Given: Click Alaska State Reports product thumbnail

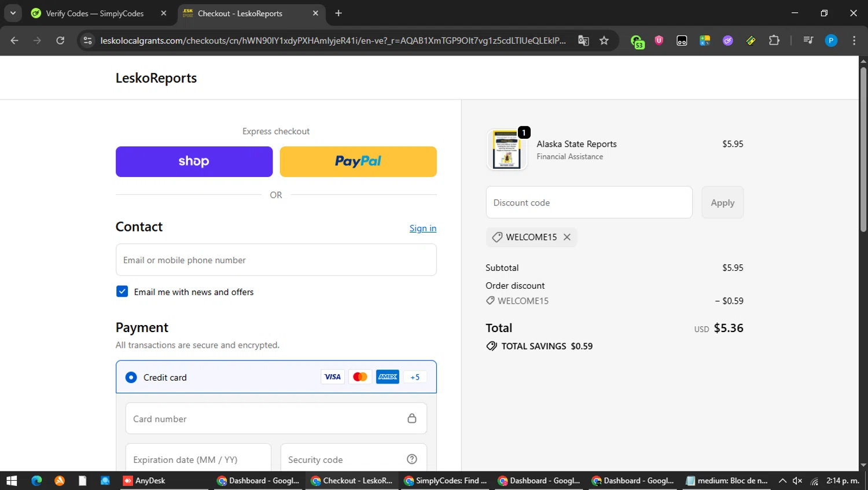Looking at the screenshot, I should pyautogui.click(x=507, y=149).
